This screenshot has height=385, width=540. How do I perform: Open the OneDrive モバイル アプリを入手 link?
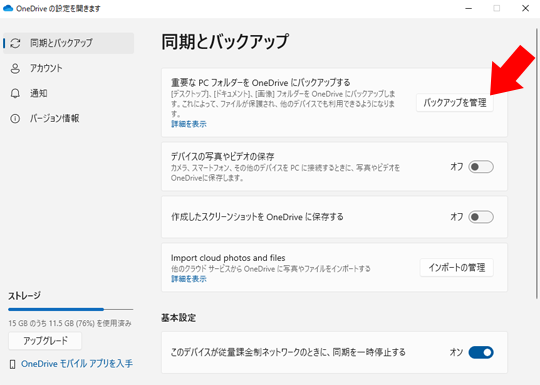click(x=77, y=364)
